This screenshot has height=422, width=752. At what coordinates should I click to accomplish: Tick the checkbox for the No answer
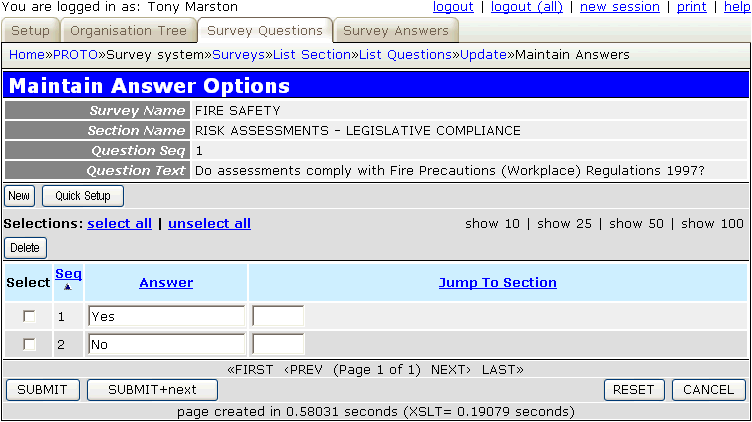[x=29, y=344]
